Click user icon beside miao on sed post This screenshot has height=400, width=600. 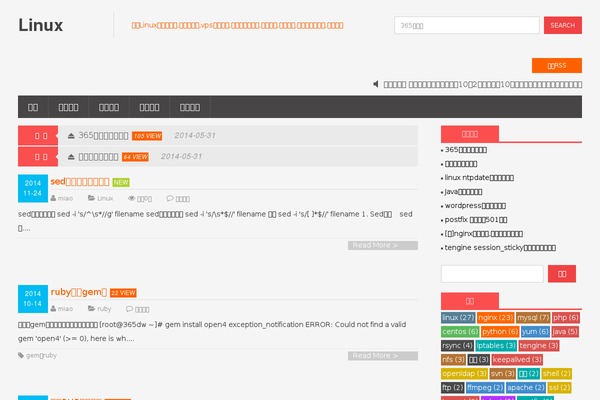(53, 198)
